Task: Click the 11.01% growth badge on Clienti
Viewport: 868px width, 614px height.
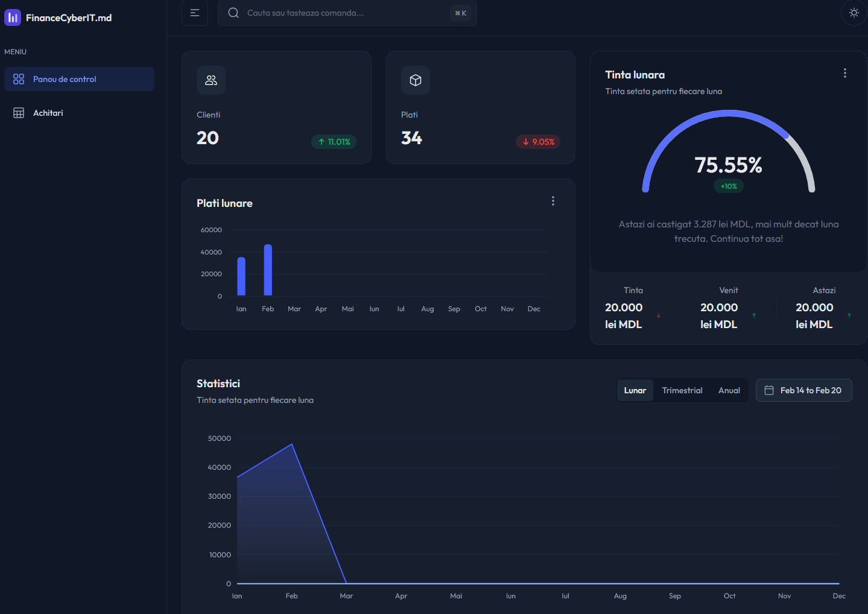Action: 334,142
